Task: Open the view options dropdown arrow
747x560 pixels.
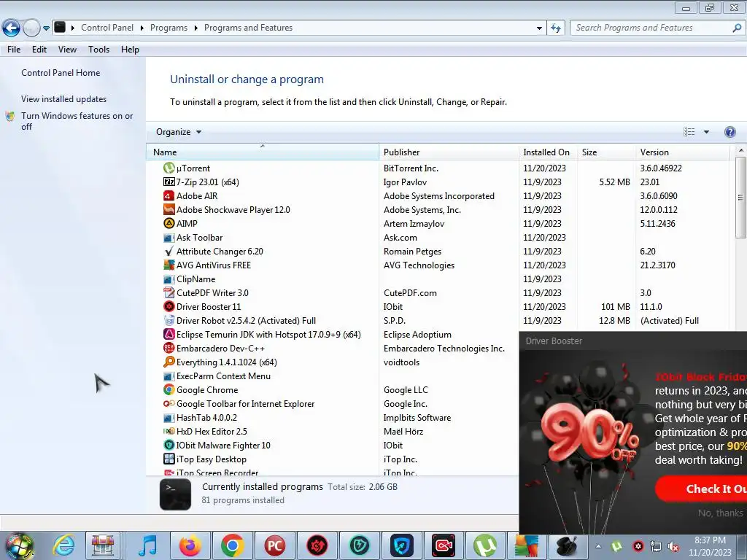Action: 706,132
